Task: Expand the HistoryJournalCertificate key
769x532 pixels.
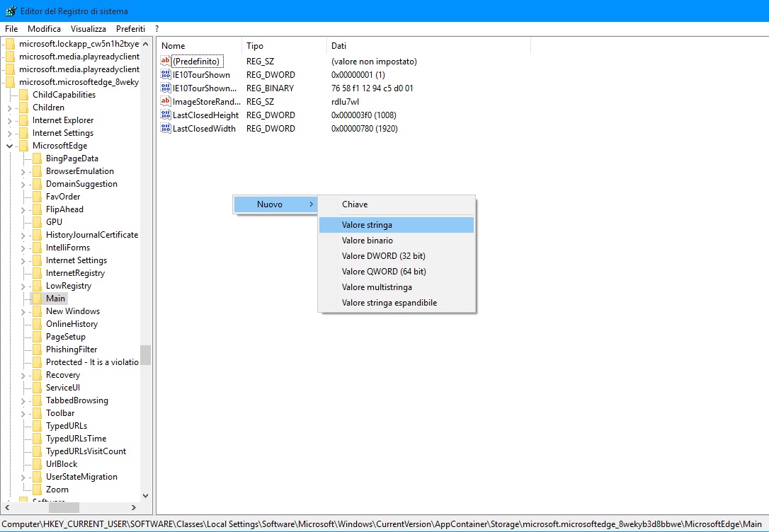Action: [x=23, y=235]
